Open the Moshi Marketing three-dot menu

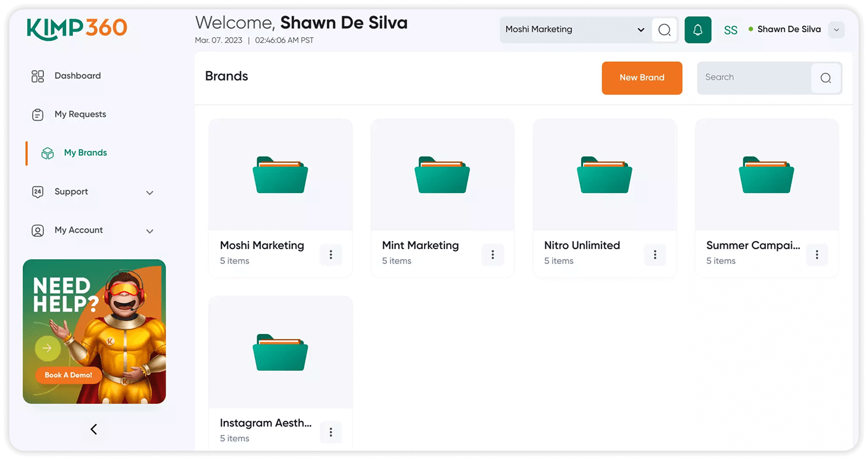click(x=331, y=254)
